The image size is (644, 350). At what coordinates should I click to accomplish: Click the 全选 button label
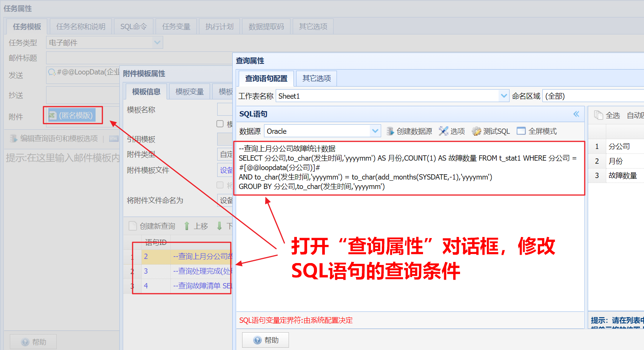point(613,115)
